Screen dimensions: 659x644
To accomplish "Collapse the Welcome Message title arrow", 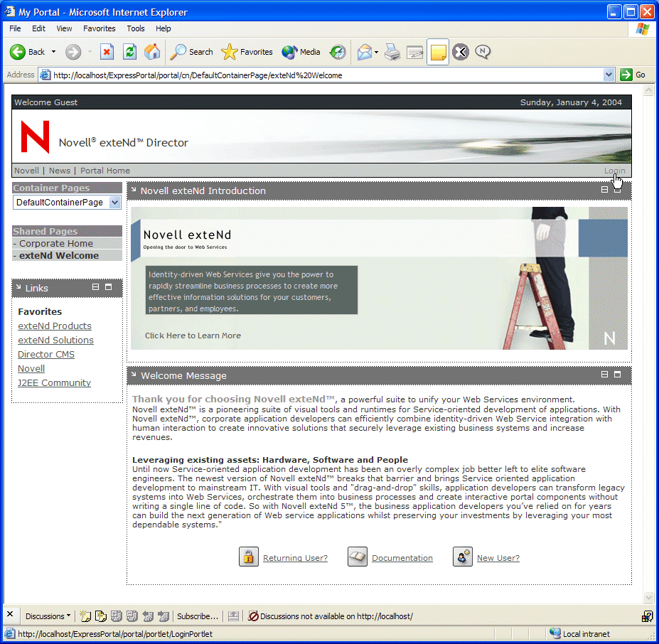I will pos(134,374).
